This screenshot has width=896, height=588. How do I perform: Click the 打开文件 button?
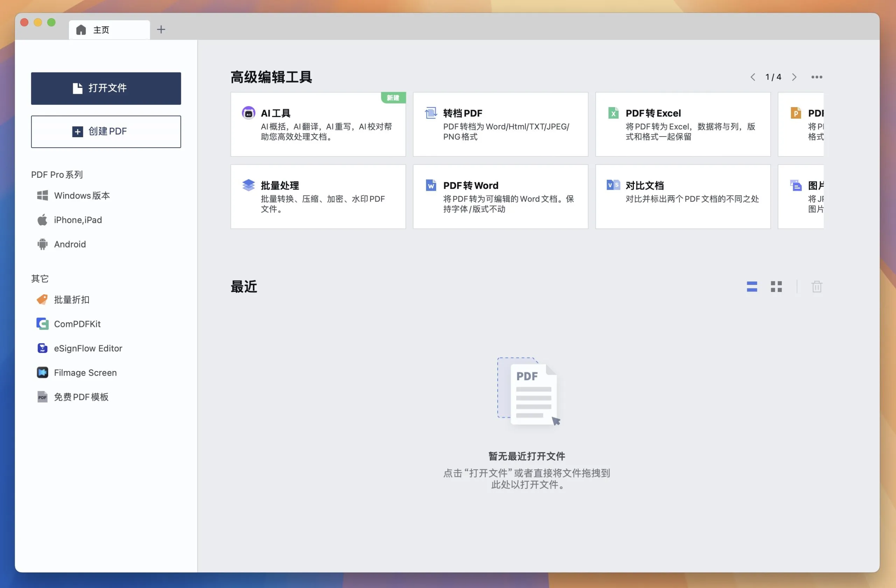(106, 88)
